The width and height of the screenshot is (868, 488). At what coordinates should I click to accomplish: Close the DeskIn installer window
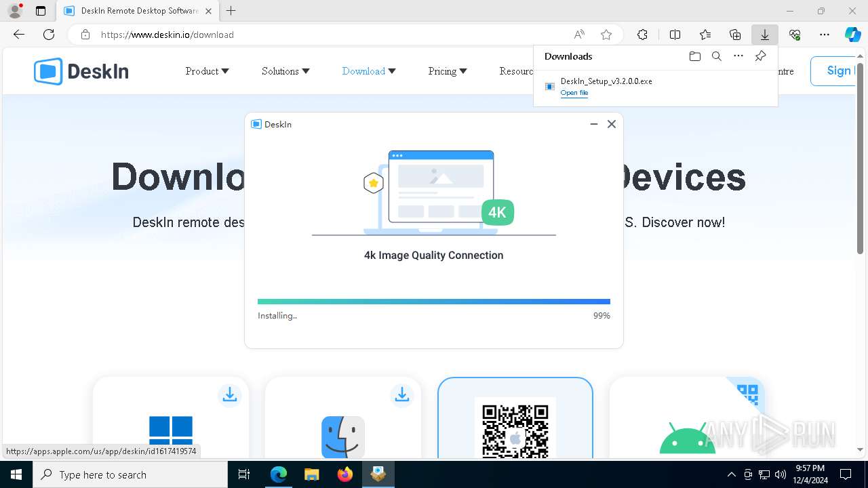612,124
